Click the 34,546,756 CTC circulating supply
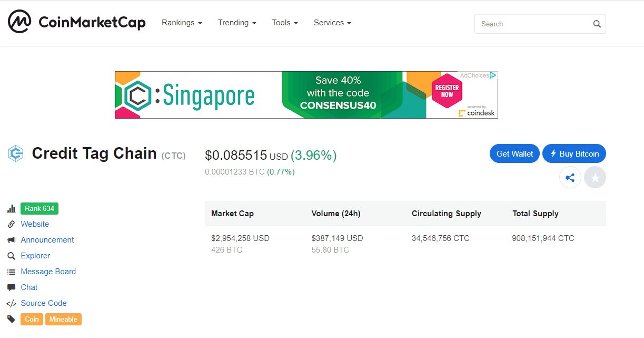Screen dimensions: 644x338 click(441, 238)
